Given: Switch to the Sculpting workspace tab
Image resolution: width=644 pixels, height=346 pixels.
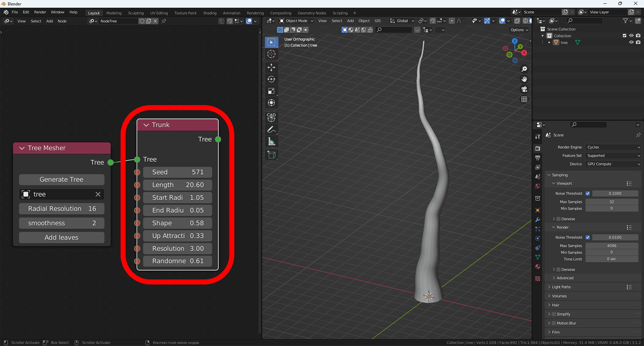Looking at the screenshot, I should tap(136, 13).
